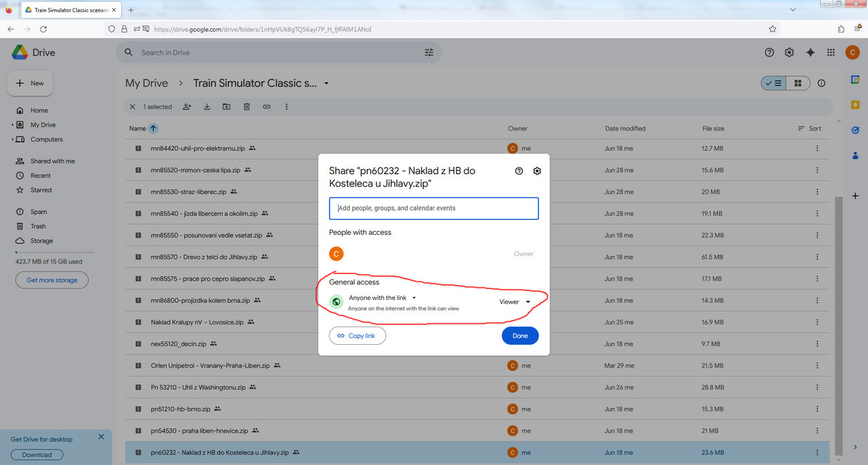
Task: Click the Get link toolbar icon
Action: click(267, 107)
